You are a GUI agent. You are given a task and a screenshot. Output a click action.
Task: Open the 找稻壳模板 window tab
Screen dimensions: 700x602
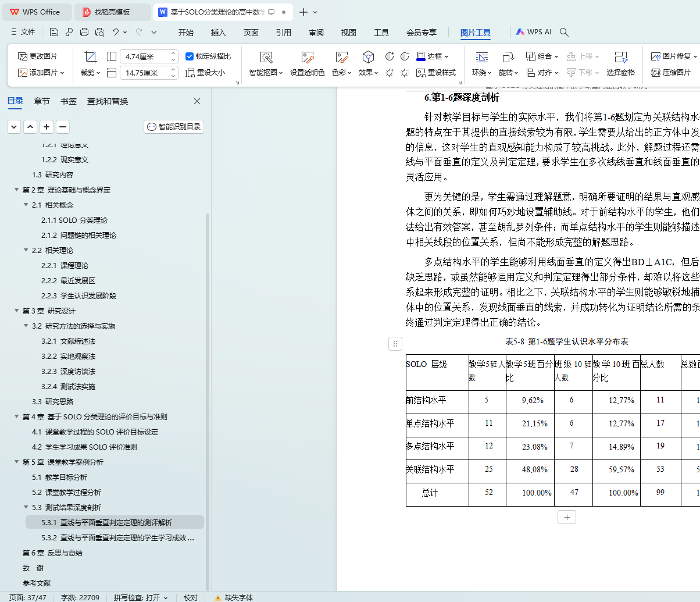pyautogui.click(x=112, y=12)
